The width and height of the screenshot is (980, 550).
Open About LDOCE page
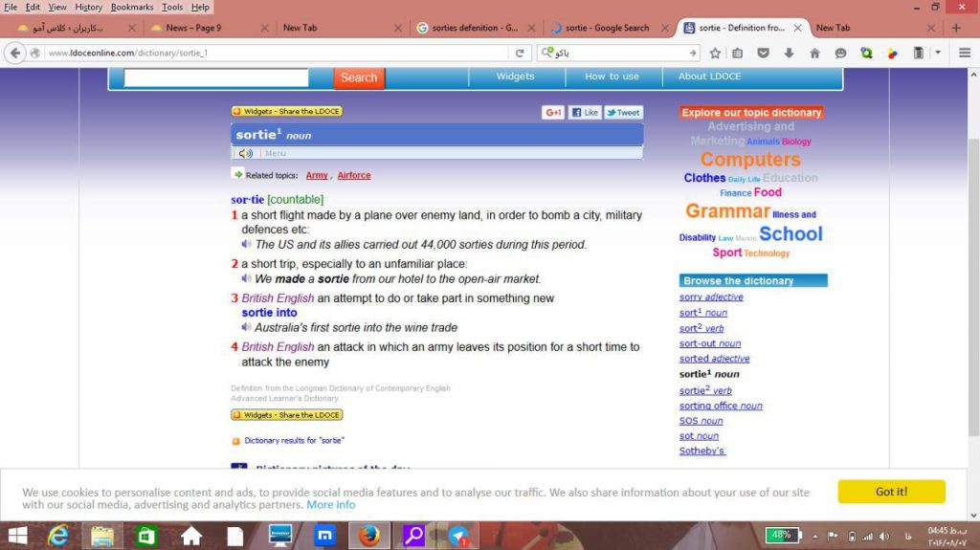coord(709,77)
